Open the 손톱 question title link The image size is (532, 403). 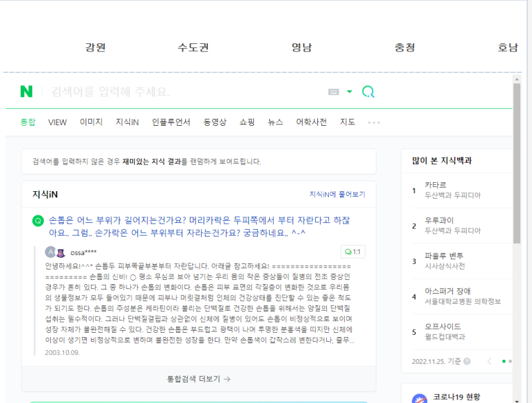pos(200,226)
